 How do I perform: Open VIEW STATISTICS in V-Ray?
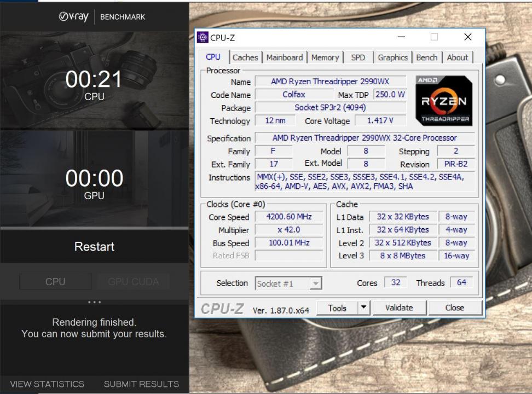47,384
